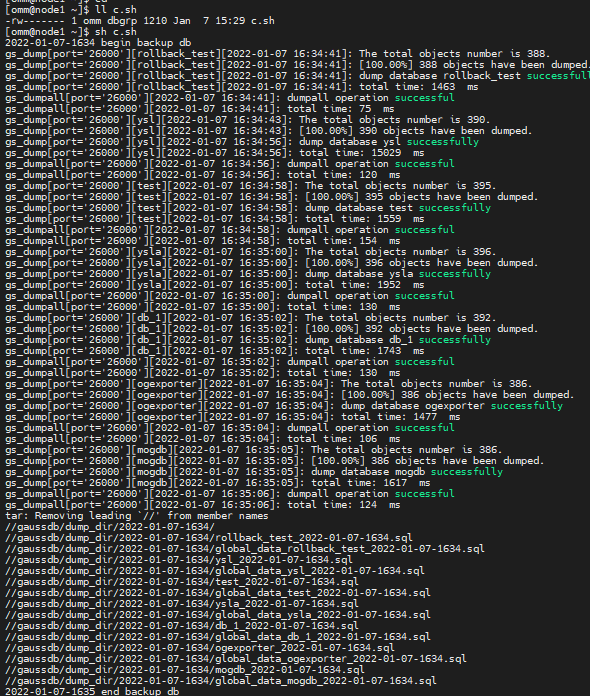Image resolution: width=590 pixels, height=696 pixels.
Task: Click the 'sh c.sh' command text
Action: [115, 32]
